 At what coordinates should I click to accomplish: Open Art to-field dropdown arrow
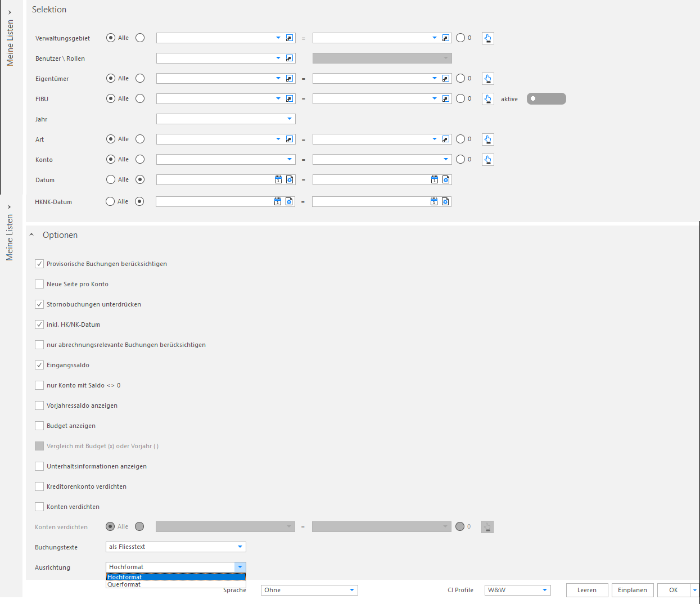[435, 139]
